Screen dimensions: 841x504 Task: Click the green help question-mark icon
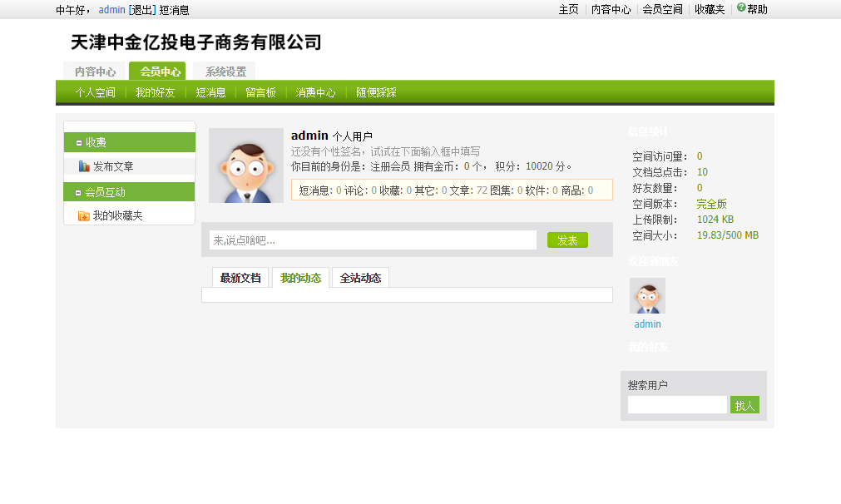click(x=741, y=7)
